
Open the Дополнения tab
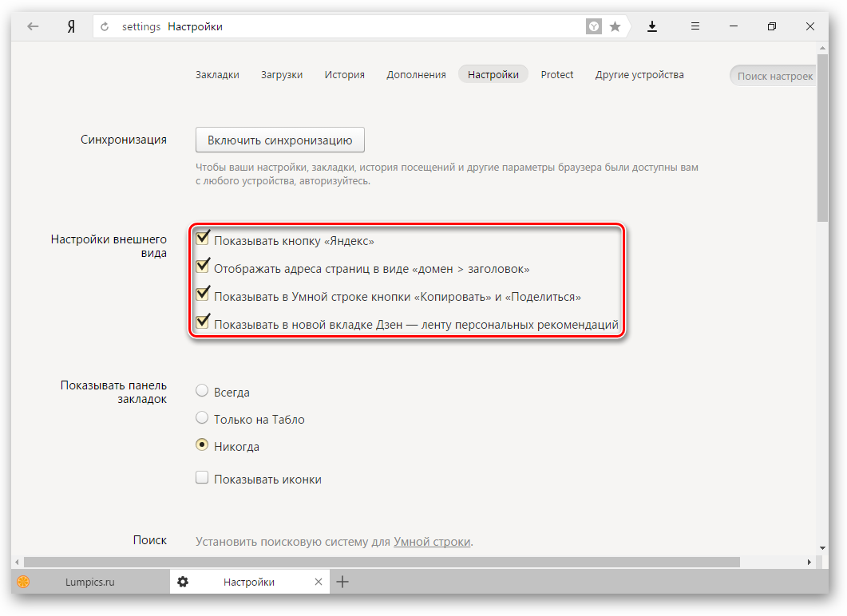416,74
